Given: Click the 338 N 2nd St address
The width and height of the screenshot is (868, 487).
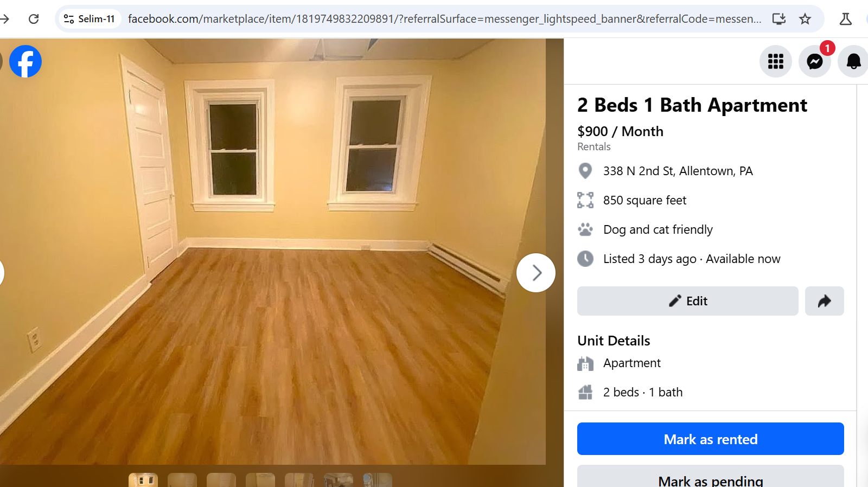Looking at the screenshot, I should click(x=678, y=171).
